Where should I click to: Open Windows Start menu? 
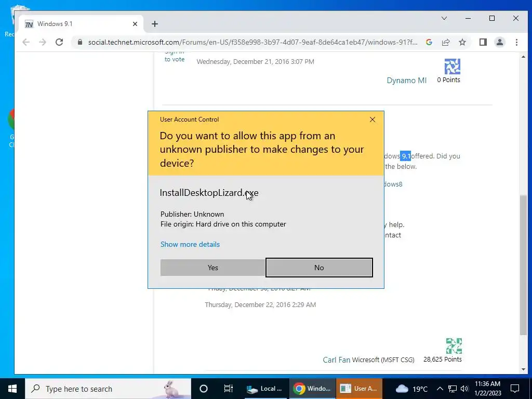pyautogui.click(x=12, y=389)
